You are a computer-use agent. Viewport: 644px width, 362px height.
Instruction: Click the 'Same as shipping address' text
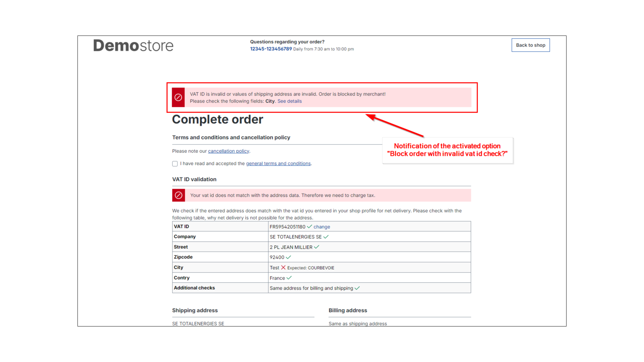pos(358,323)
